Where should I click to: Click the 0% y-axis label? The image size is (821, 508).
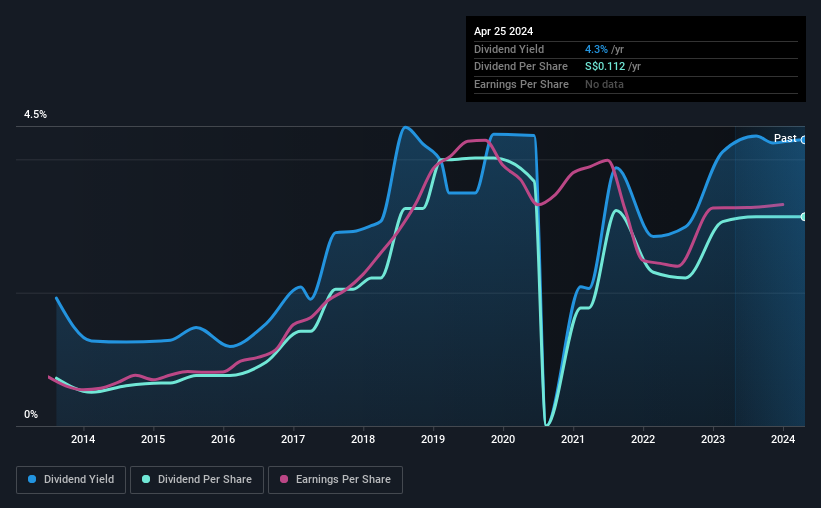click(x=31, y=414)
